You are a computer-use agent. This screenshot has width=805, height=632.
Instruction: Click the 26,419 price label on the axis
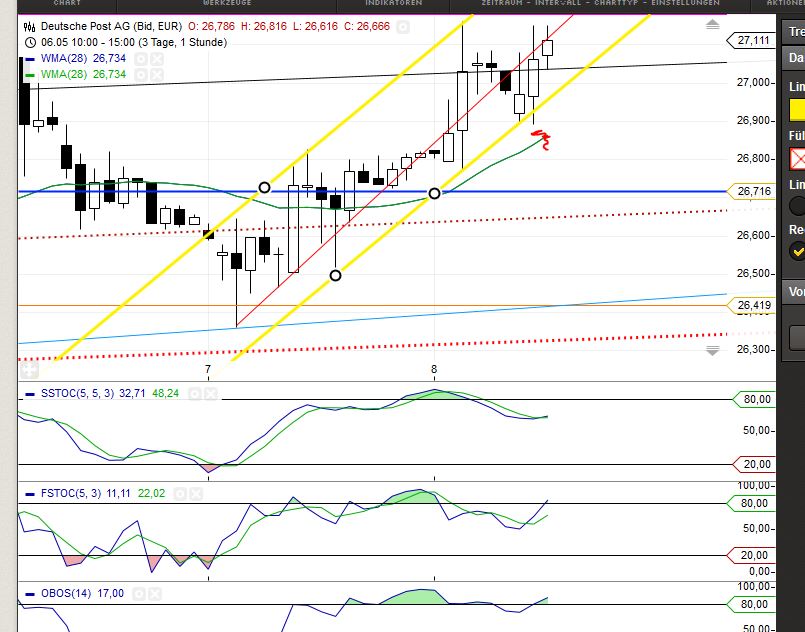[752, 305]
